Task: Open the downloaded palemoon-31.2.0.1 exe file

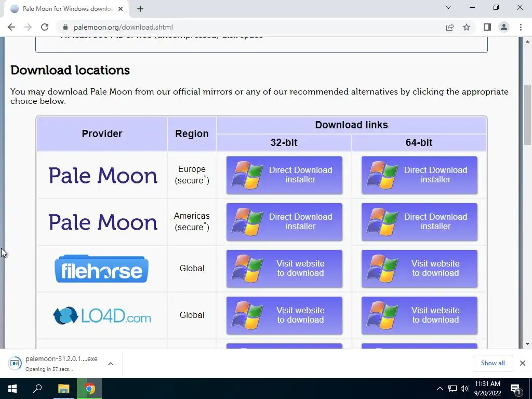Action: [54, 363]
